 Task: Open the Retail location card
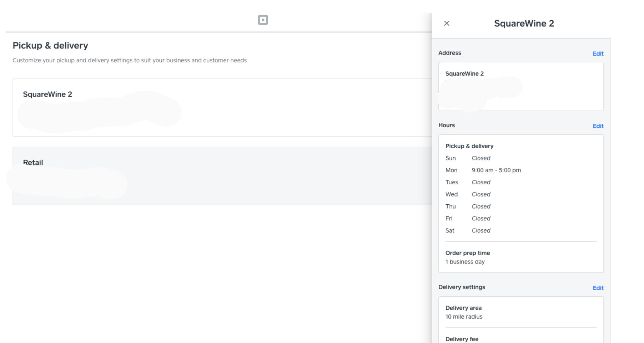point(221,175)
